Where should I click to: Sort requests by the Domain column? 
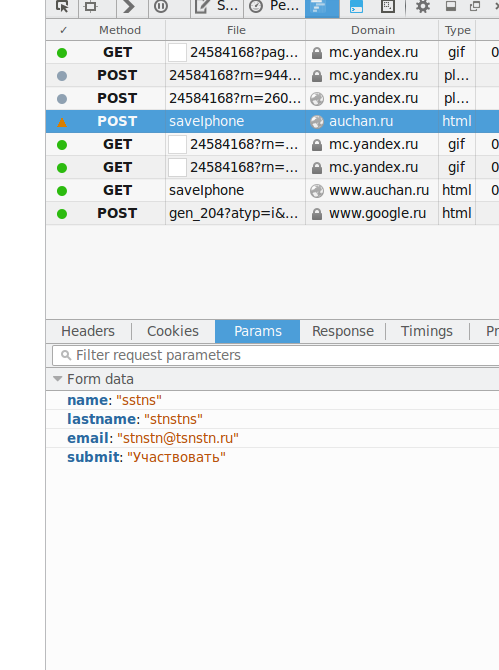point(373,30)
